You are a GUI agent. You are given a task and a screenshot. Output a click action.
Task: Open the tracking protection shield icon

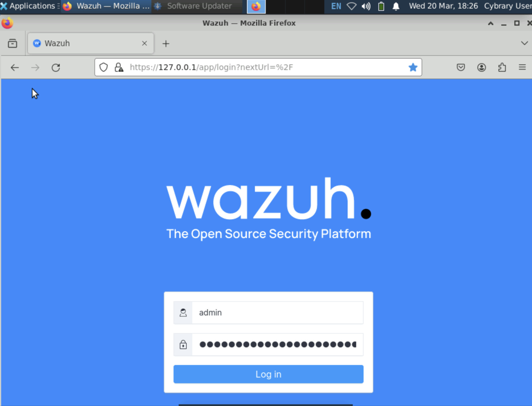click(x=104, y=67)
